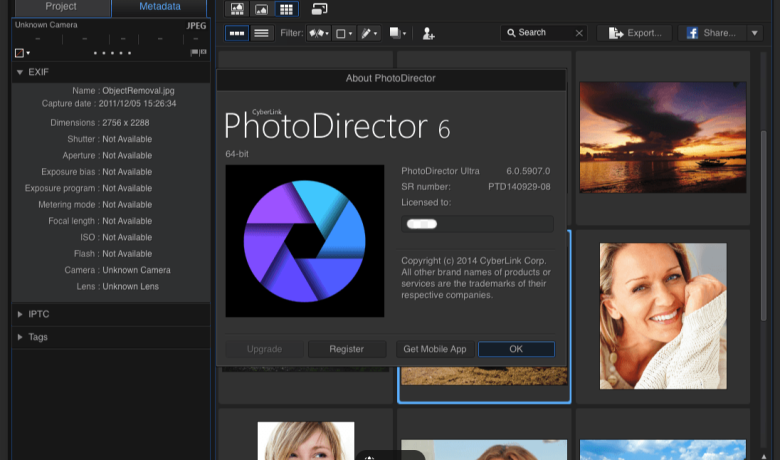Click the face tag add-person icon

428,33
